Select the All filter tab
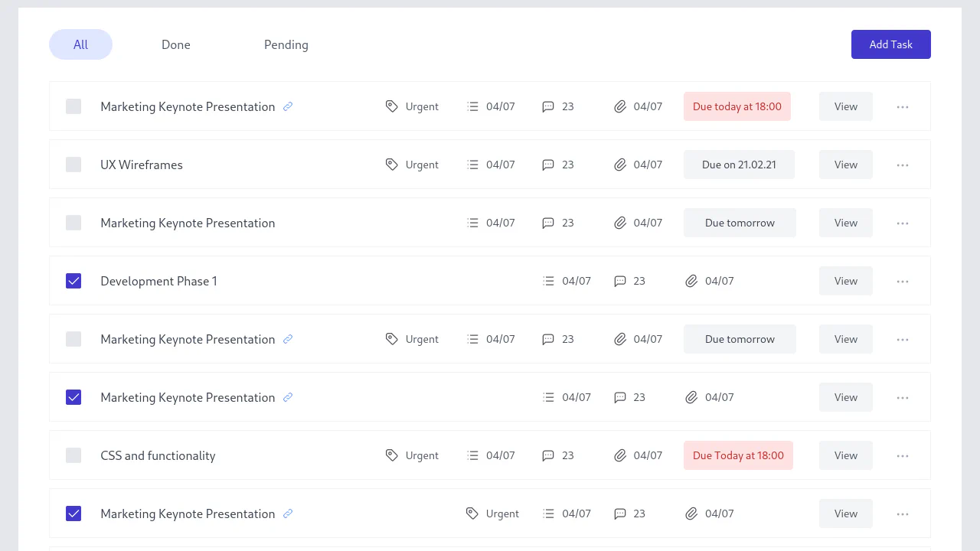980x551 pixels. pos(80,44)
